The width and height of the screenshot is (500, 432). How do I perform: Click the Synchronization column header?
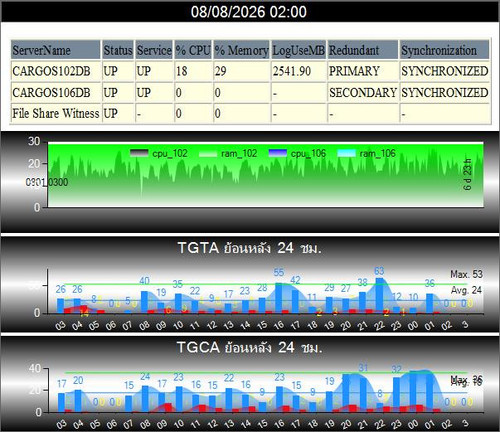point(444,50)
